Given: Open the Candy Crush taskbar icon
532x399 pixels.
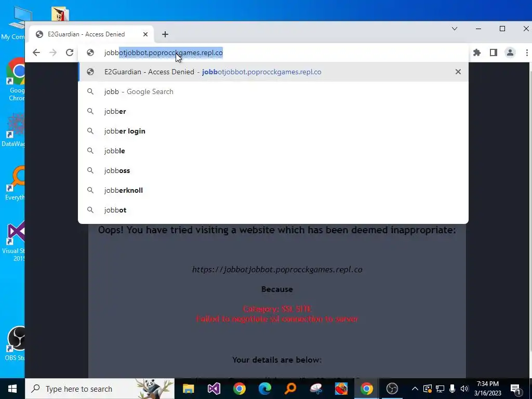Looking at the screenshot, I should (x=341, y=389).
